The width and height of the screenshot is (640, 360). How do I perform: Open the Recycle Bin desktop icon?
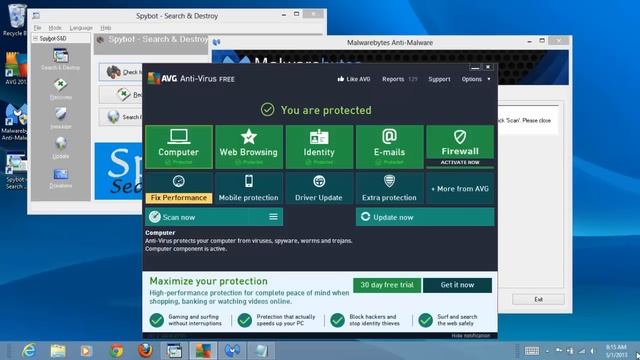15,20
